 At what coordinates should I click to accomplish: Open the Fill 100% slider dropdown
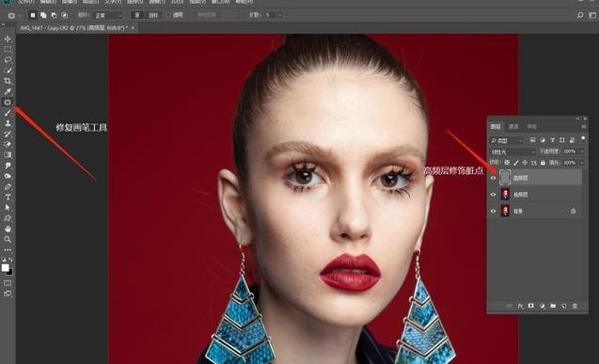tap(581, 163)
